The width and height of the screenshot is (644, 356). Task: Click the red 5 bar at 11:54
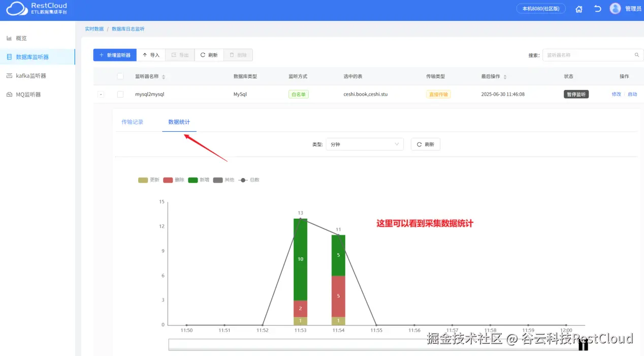click(338, 296)
